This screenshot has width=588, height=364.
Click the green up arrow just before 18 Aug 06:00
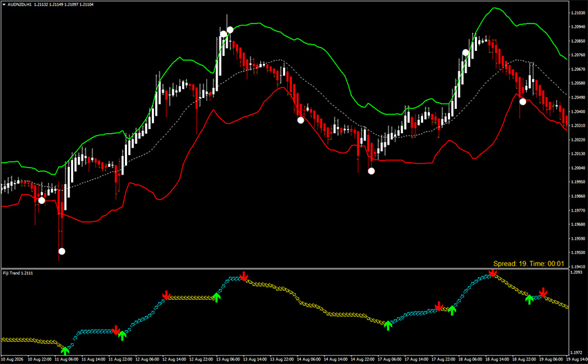point(452,310)
